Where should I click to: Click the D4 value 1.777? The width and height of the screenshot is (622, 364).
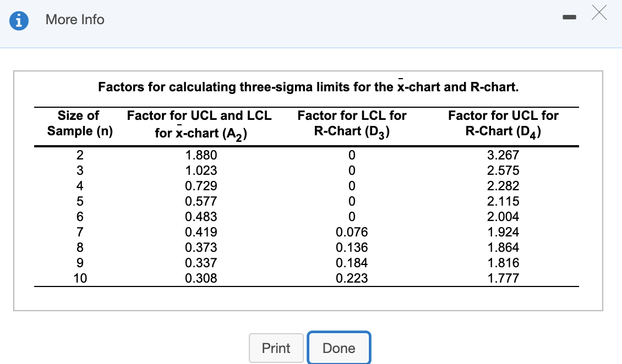point(503,278)
